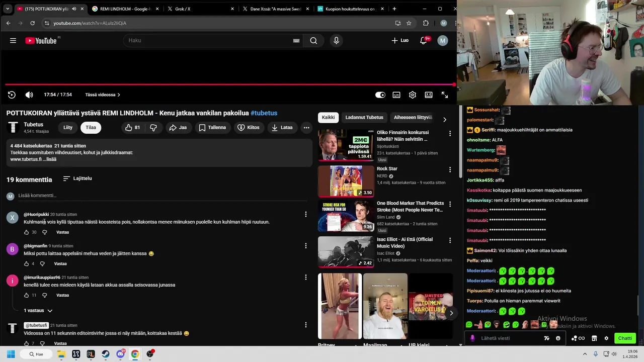Open the Rock Star video thumbnail

pos(346,182)
